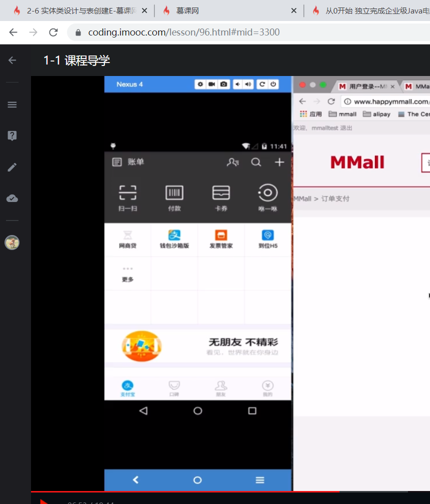The height and width of the screenshot is (504, 430).
Task: Open 账单 in the Alipay header
Action: tap(128, 161)
